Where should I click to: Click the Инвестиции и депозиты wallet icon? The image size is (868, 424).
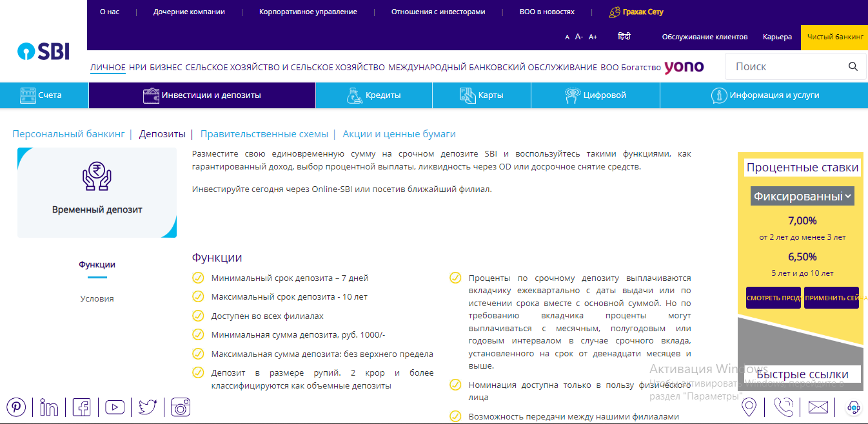(x=151, y=95)
